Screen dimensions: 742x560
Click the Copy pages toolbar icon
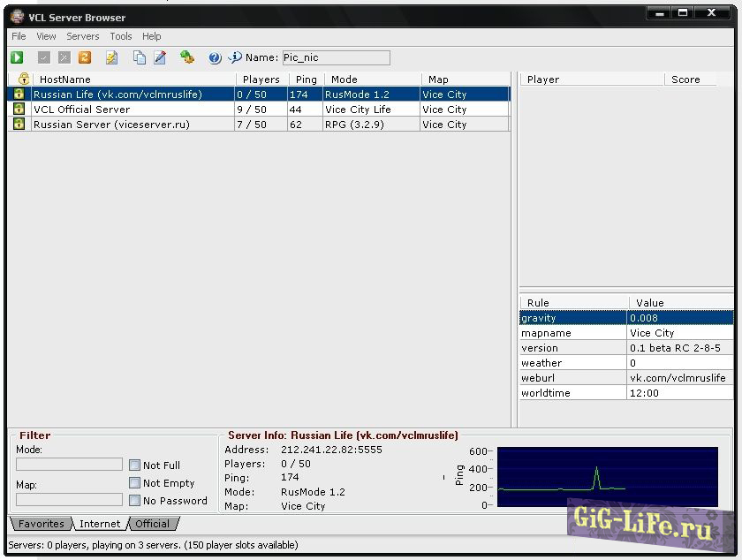[140, 57]
